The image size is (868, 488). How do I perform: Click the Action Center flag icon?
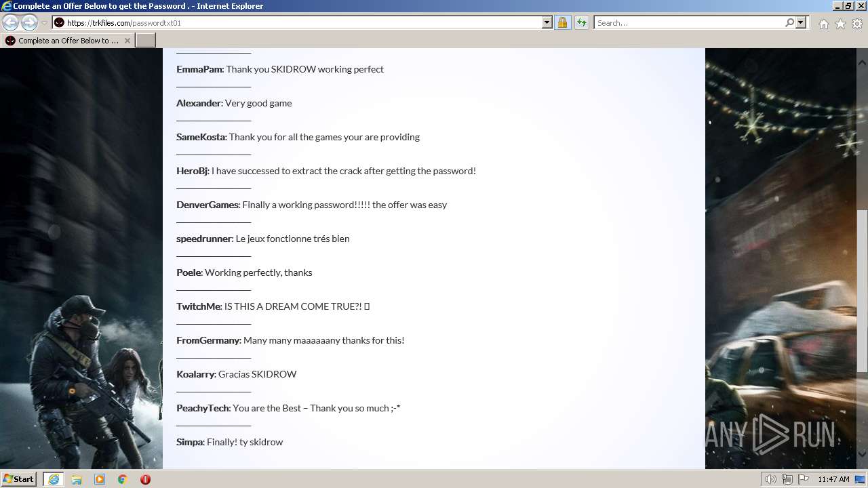click(x=804, y=479)
